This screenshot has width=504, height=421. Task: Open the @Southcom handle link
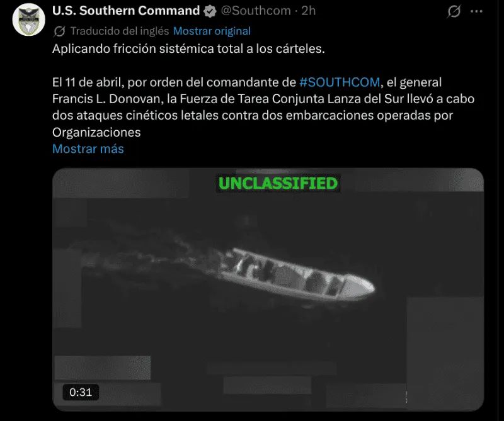[256, 11]
